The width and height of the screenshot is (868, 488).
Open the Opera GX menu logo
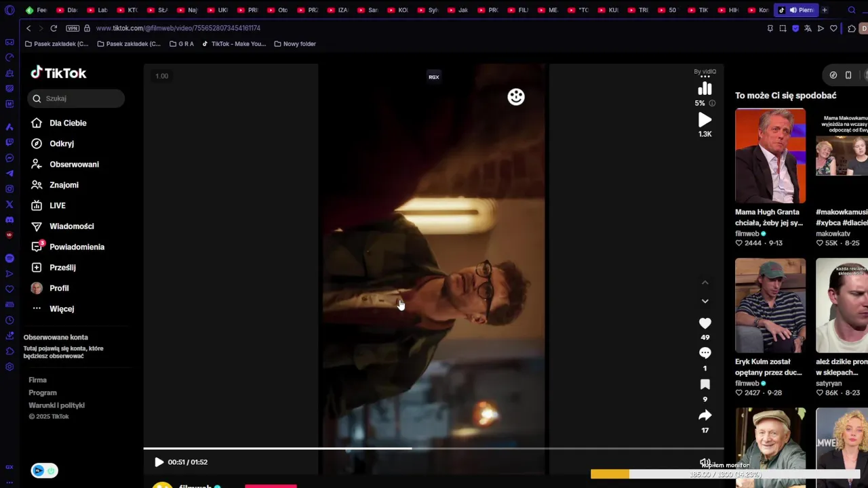(x=9, y=10)
